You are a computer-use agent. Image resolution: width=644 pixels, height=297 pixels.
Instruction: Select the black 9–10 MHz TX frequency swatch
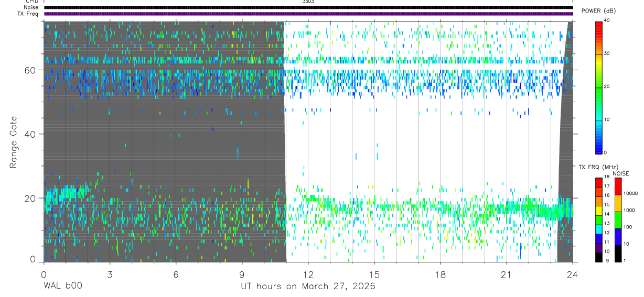tap(598, 257)
